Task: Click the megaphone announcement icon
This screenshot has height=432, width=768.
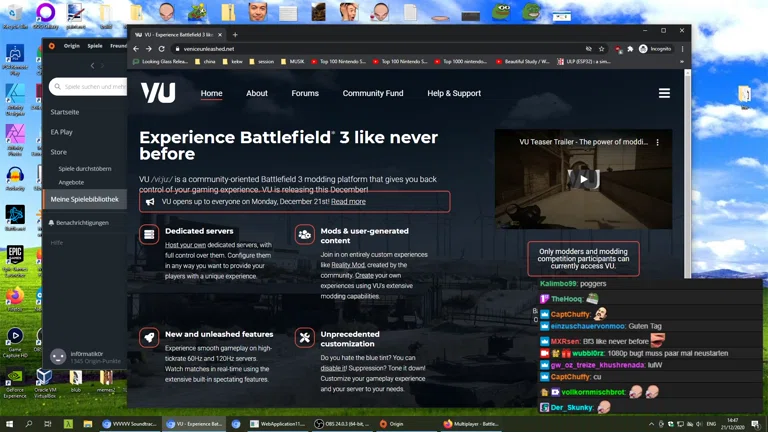Action: tap(150, 202)
